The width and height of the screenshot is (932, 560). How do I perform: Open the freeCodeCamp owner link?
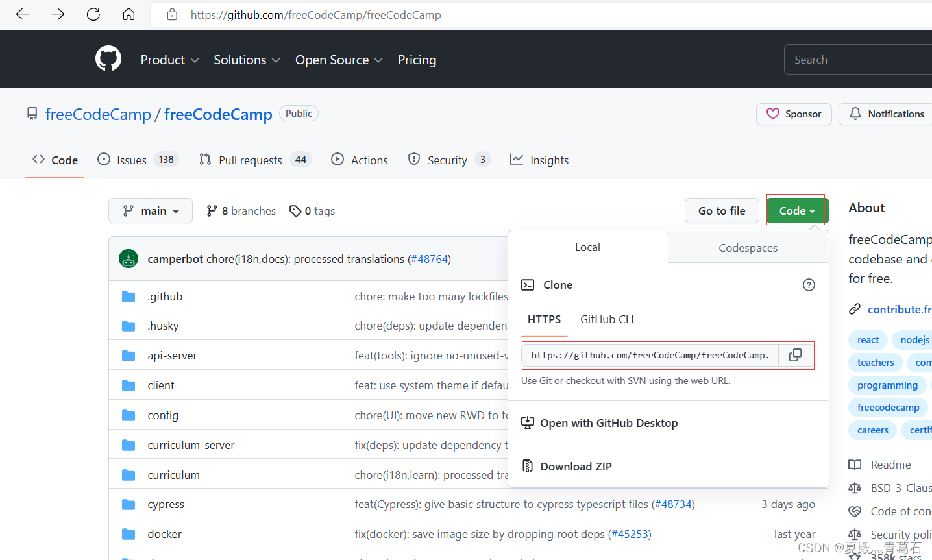click(98, 114)
